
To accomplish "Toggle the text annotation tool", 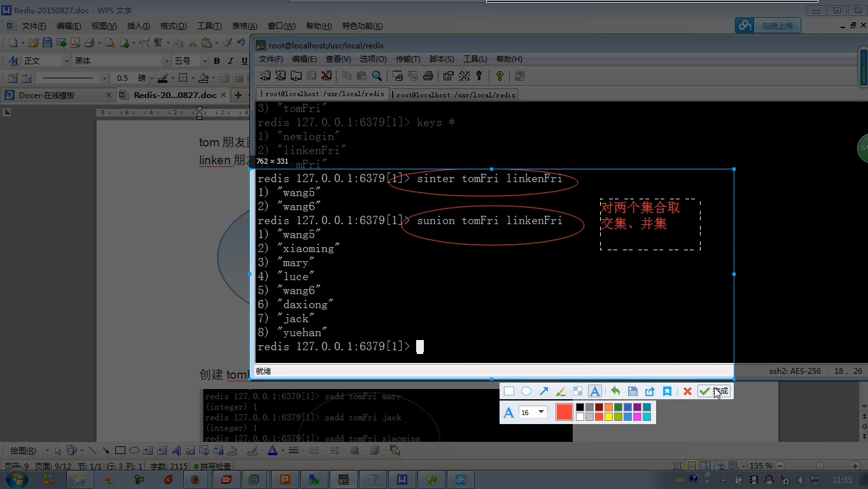I will (x=594, y=392).
